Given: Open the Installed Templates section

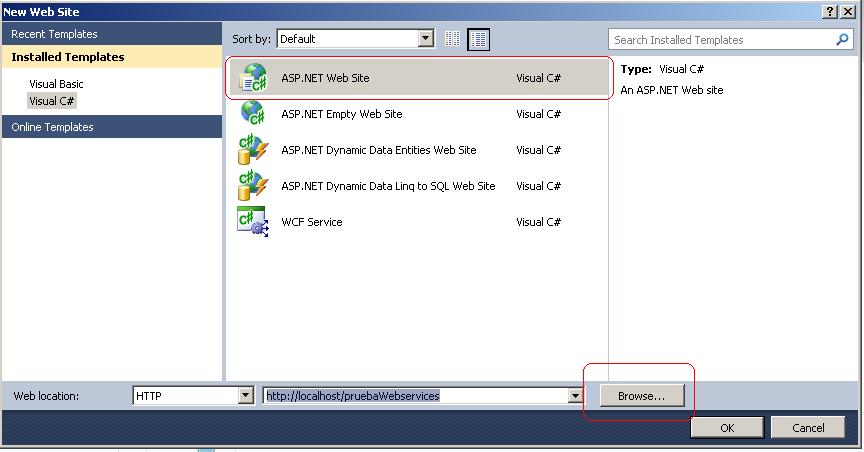Looking at the screenshot, I should pyautogui.click(x=112, y=57).
